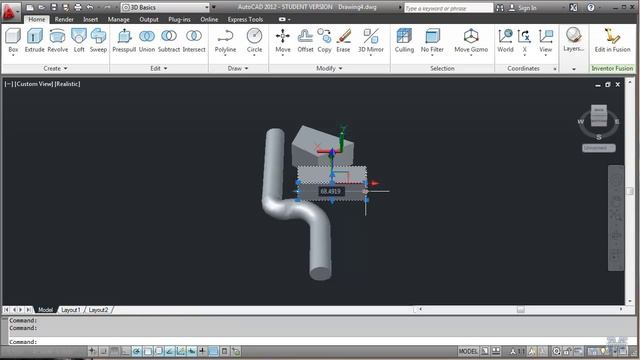Expand the Draw panel
640x360 pixels.
coord(238,68)
